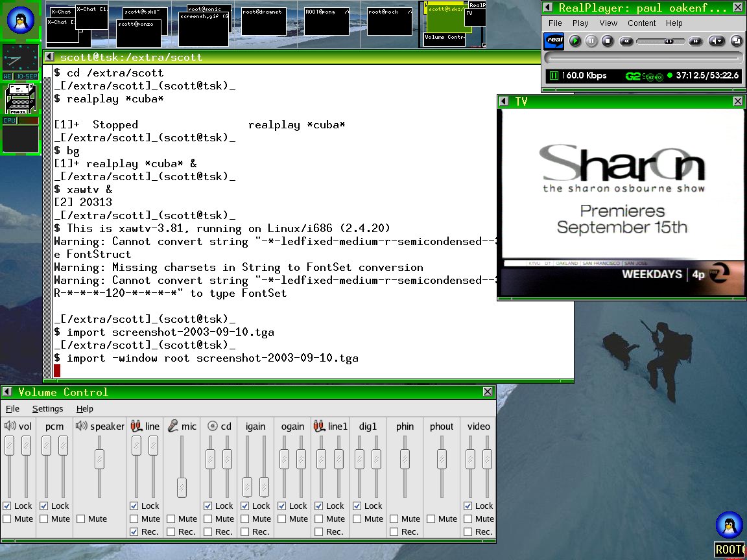The width and height of the screenshot is (747, 560).
Task: Pause the stream in RealPlayer
Action: (x=591, y=41)
